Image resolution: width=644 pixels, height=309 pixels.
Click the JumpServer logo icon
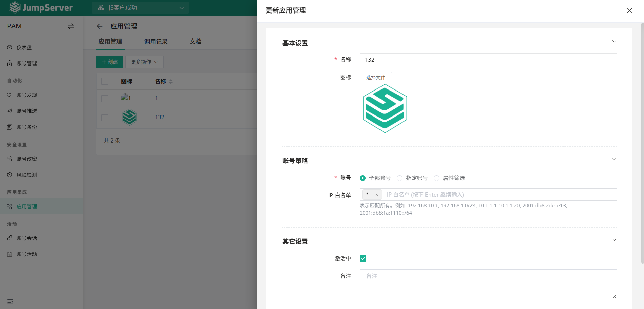[x=15, y=7]
